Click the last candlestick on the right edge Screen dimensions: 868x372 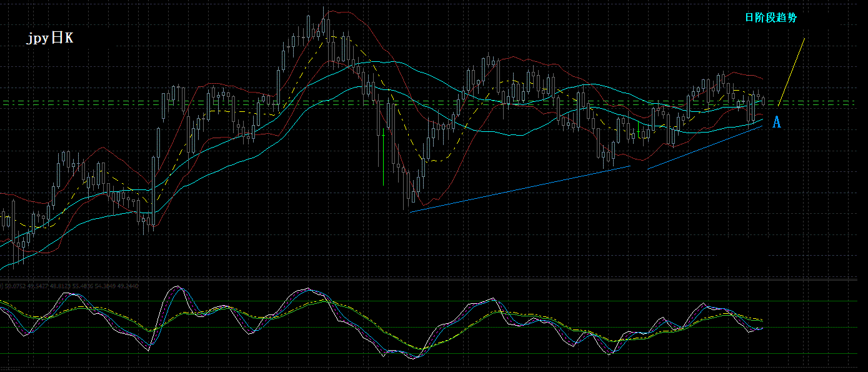(x=763, y=100)
